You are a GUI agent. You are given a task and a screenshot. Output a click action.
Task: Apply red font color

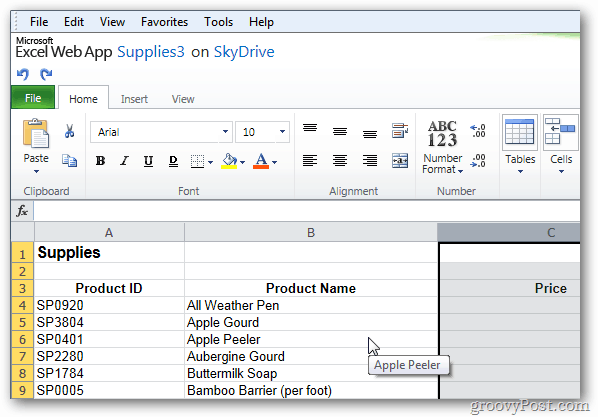pyautogui.click(x=261, y=161)
